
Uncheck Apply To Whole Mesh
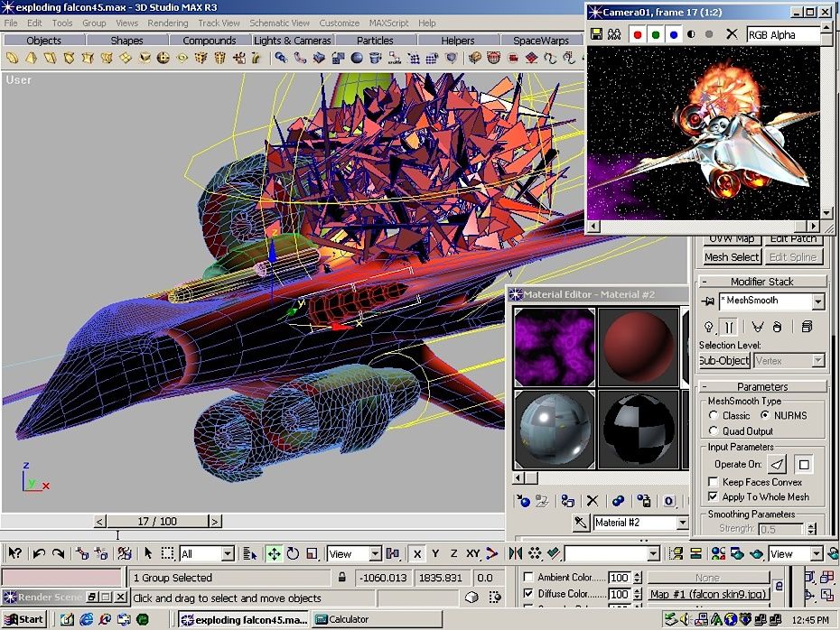pos(714,496)
